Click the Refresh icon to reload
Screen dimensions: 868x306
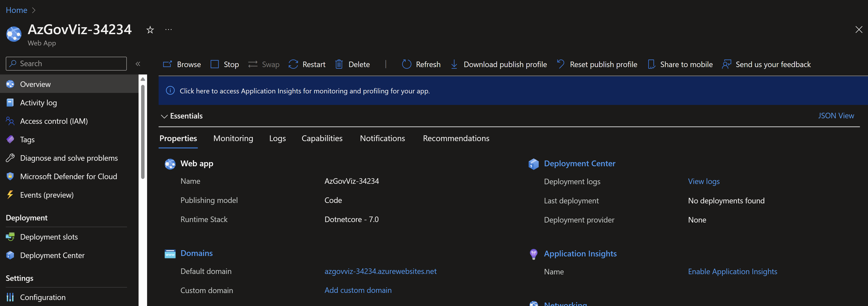tap(407, 64)
